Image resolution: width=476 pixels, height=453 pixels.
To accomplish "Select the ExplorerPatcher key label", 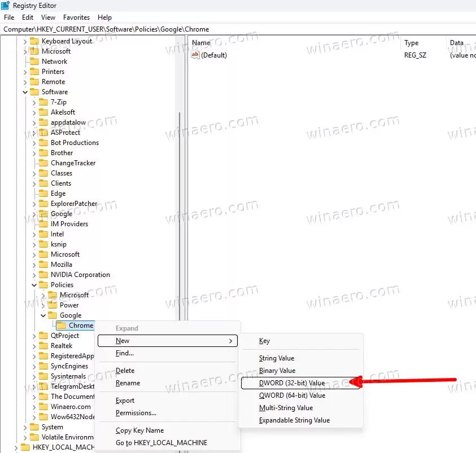I will pos(74,204).
